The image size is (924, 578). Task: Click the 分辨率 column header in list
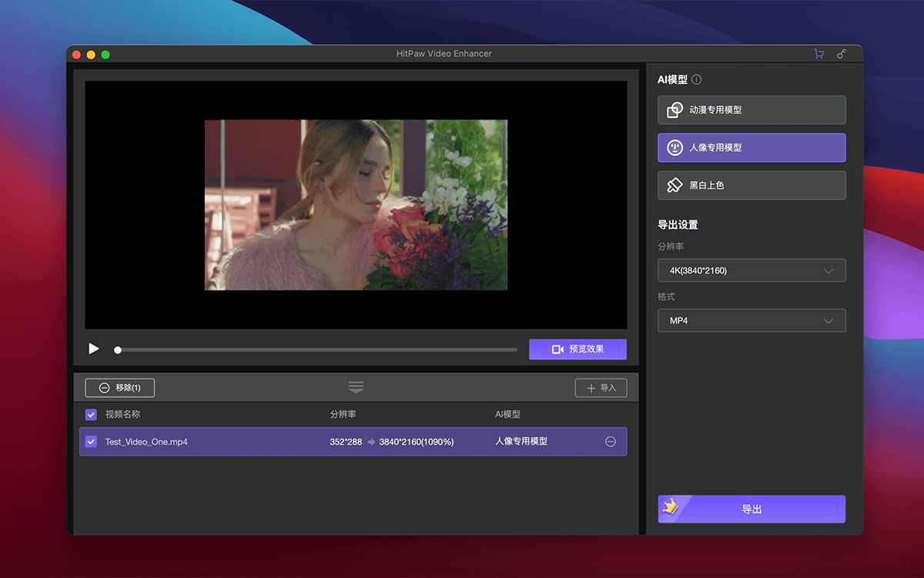(343, 415)
